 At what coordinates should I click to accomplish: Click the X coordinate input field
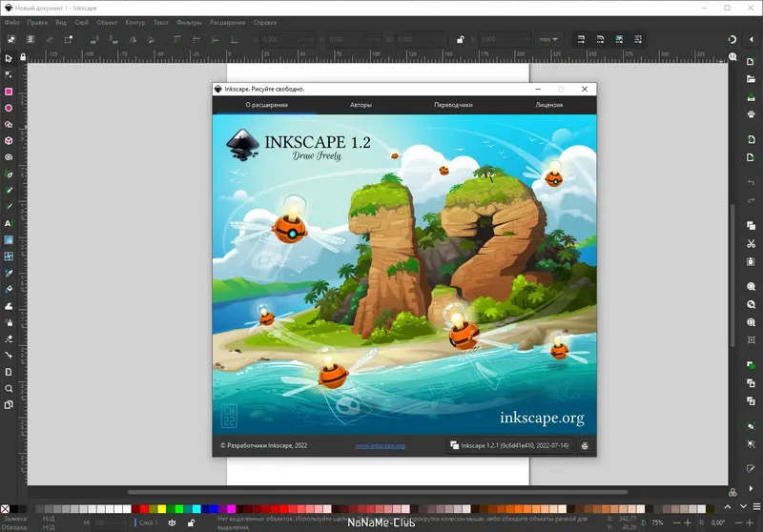coord(287,39)
